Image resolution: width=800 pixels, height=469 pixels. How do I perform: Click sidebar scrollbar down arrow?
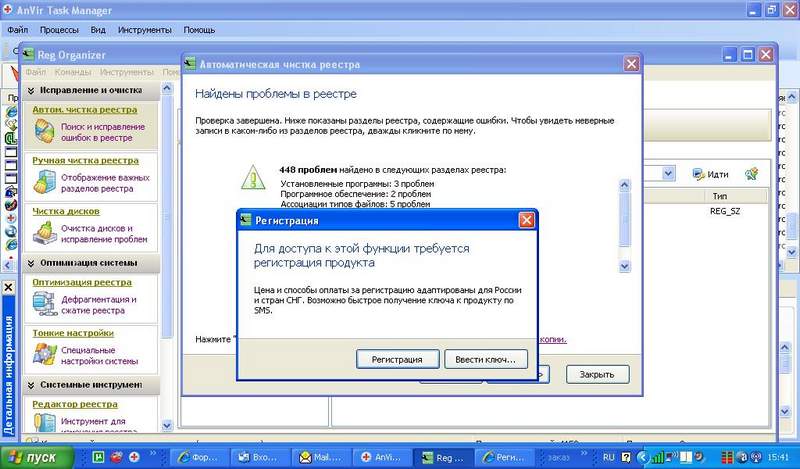pyautogui.click(x=166, y=425)
